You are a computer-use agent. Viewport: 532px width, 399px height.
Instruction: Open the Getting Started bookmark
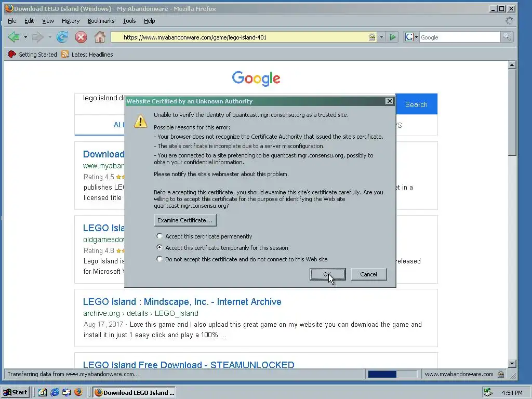pos(32,54)
